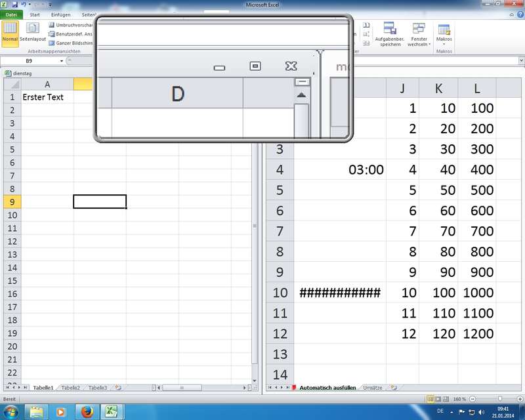525x420 pixels.
Task: Click horizontal scrollbar thumb in dienstag window
Action: (x=182, y=387)
